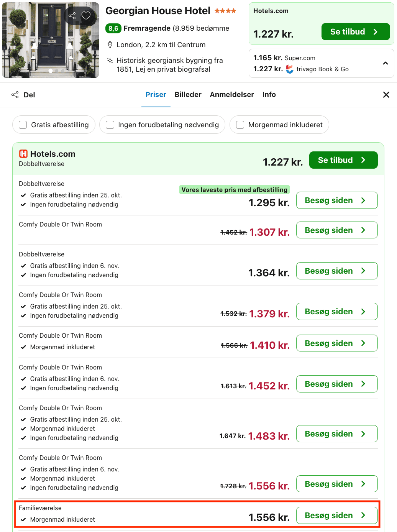Visit site for 1.364 kr. Dobbeltværelse

[x=337, y=271]
